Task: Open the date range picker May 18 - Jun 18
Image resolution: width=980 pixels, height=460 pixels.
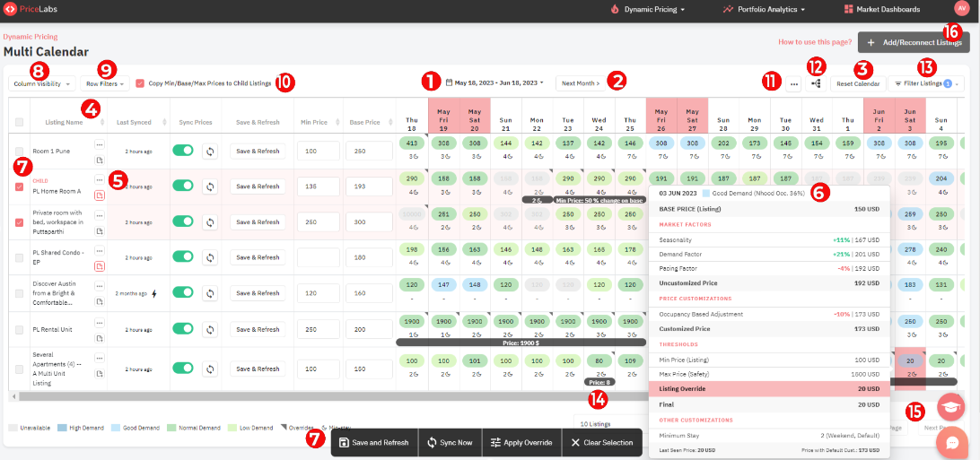Action: [495, 82]
